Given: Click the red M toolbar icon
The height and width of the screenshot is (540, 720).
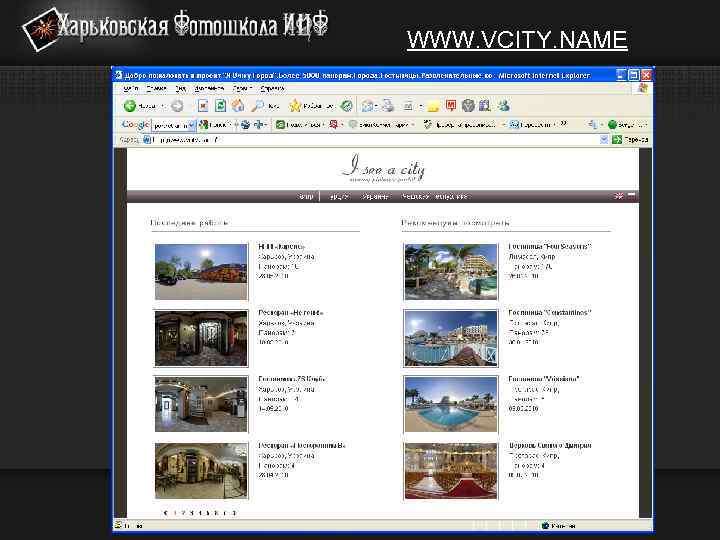Looking at the screenshot, I should pos(450,106).
